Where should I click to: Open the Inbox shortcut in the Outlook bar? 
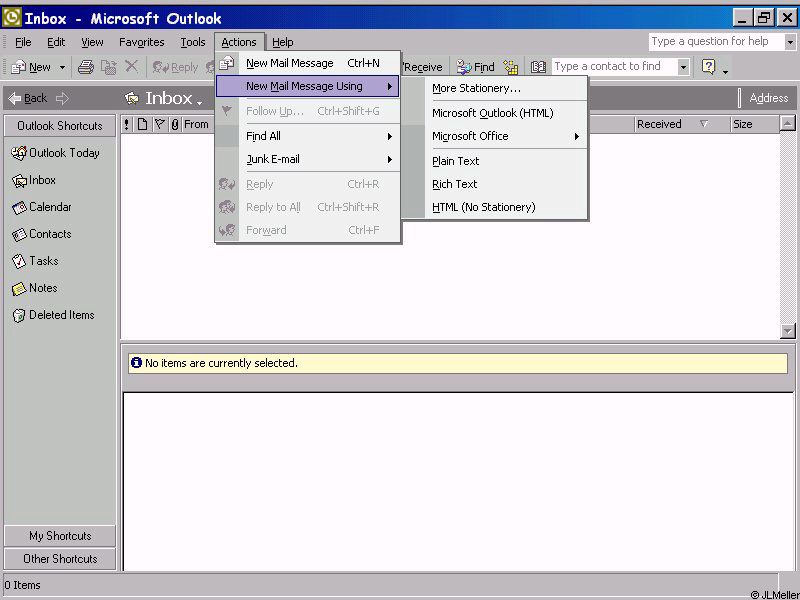34,180
